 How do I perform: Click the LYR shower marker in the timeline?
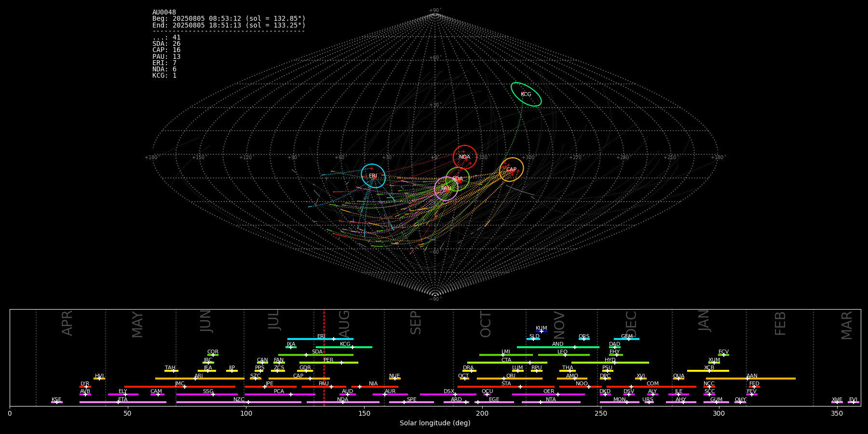[85, 386]
